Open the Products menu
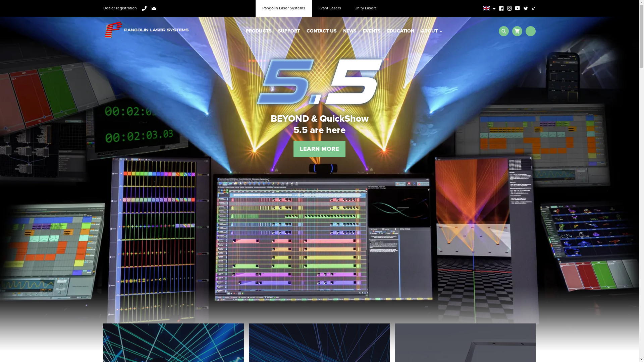The image size is (644, 362). tap(259, 31)
